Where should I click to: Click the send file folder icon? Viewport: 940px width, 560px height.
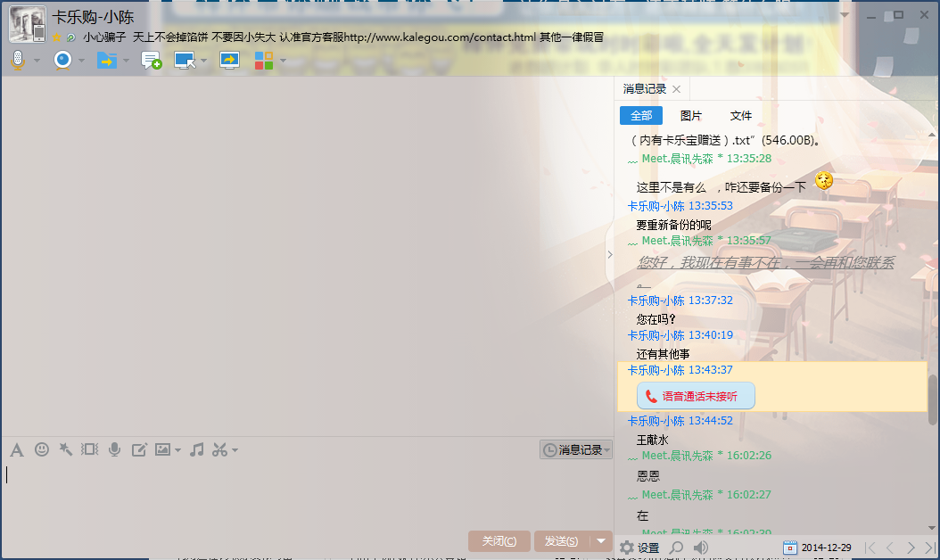(106, 61)
